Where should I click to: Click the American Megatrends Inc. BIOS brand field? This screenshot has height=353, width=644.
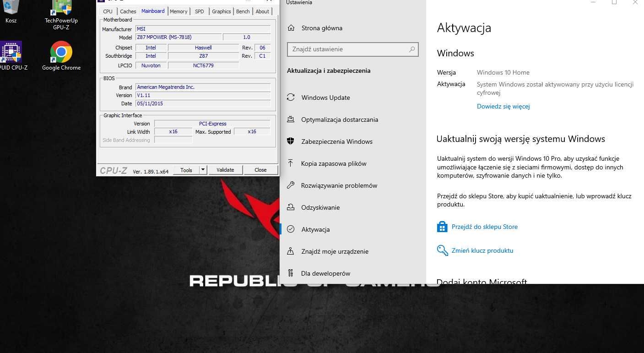click(203, 87)
